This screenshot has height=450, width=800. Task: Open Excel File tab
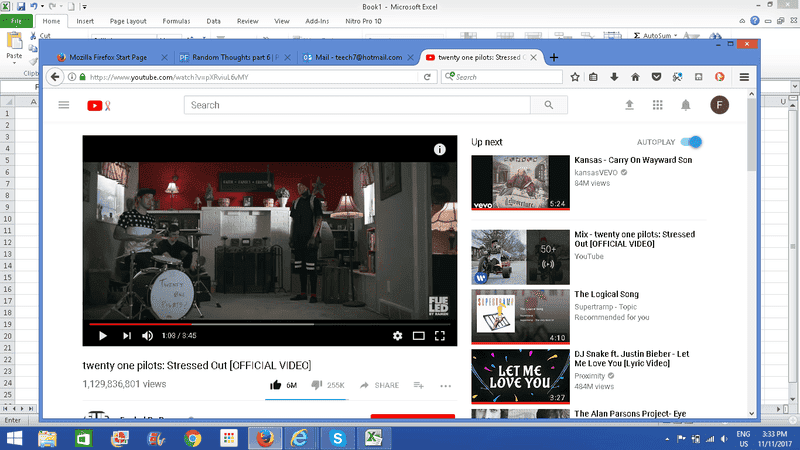[x=17, y=21]
